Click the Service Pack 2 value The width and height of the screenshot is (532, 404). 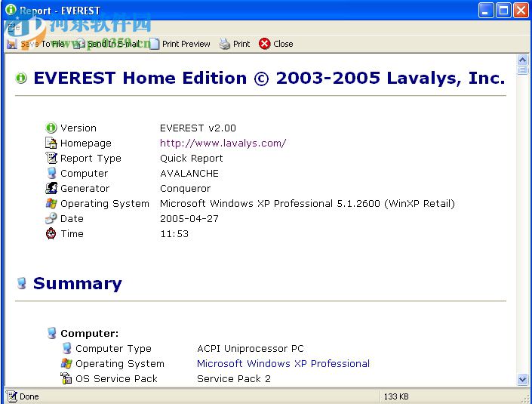(234, 378)
